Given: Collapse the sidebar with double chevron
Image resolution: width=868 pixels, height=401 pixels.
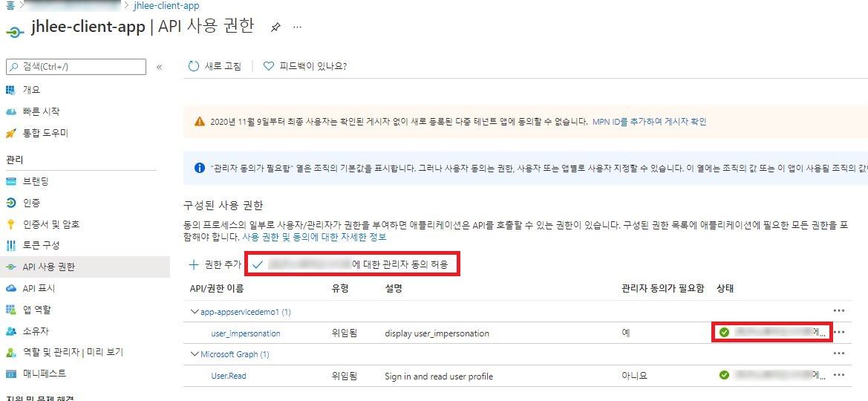Looking at the screenshot, I should 160,67.
